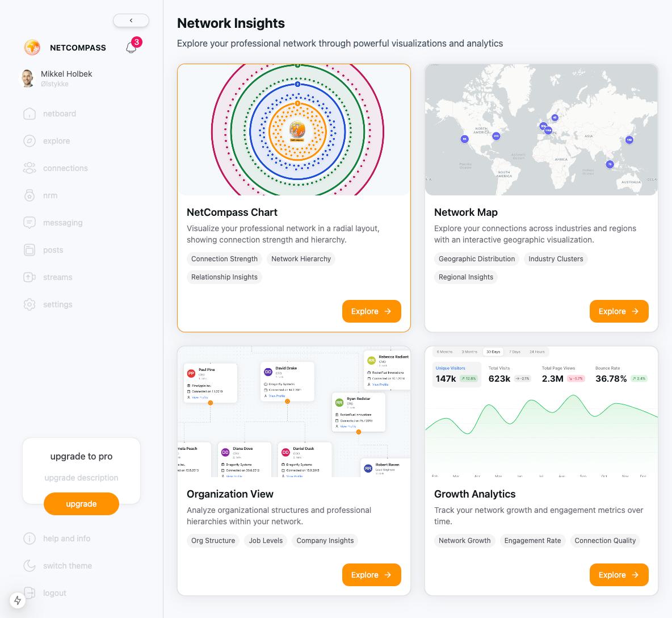Open the netboard section from the sidebar
This screenshot has width=672, height=618.
[59, 114]
